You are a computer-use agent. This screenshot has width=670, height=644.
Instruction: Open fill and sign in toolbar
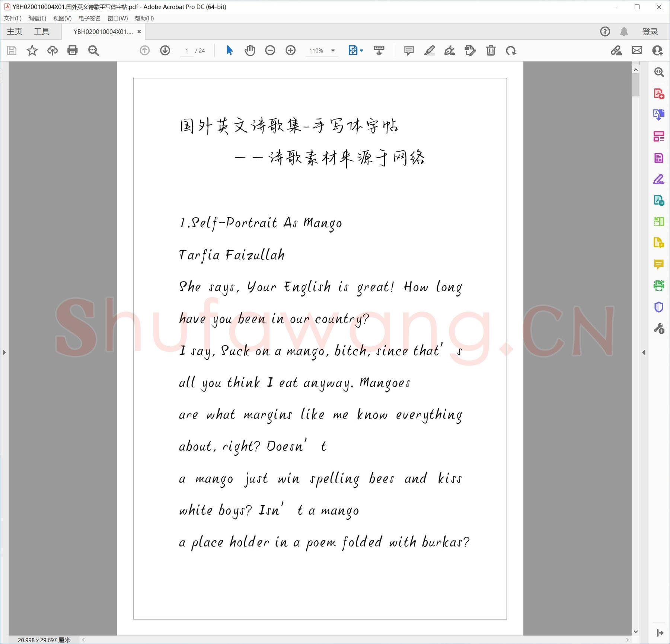click(616, 50)
